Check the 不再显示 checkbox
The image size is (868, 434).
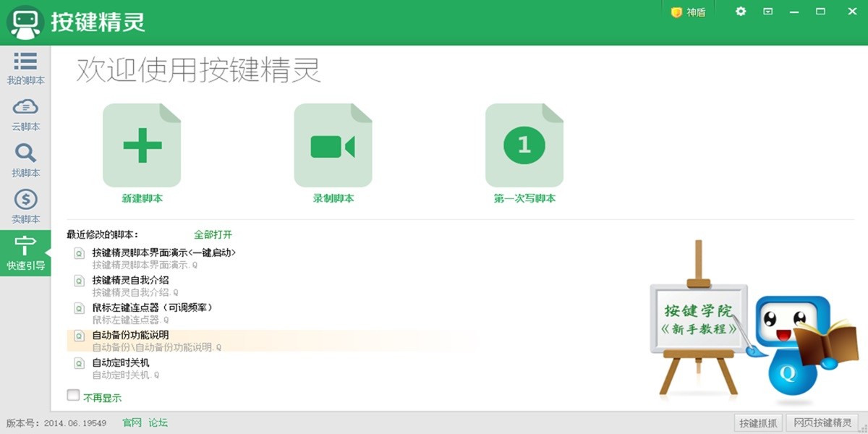(73, 395)
